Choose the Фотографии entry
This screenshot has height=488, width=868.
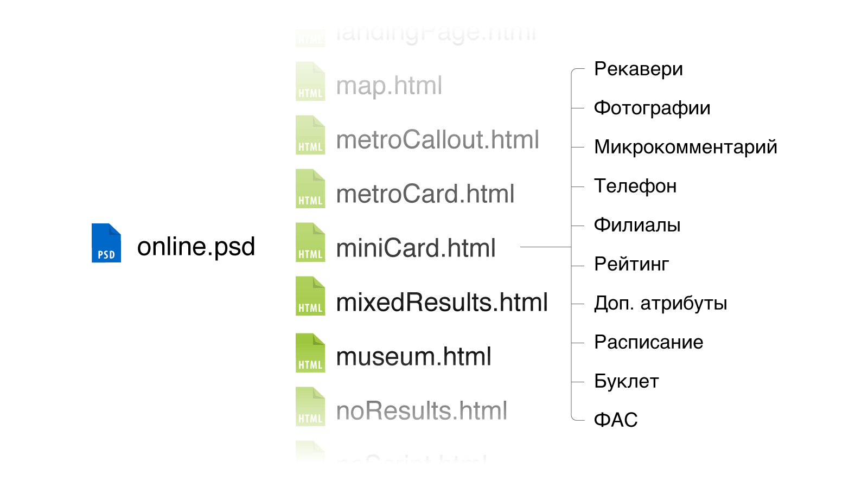652,108
